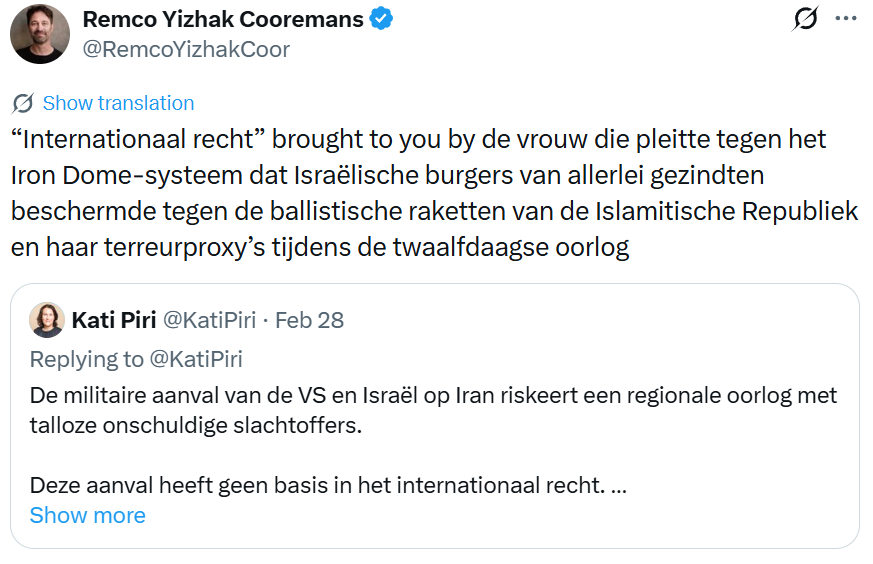Click the 'talloze onschuldige slachtoffers' line

194,423
